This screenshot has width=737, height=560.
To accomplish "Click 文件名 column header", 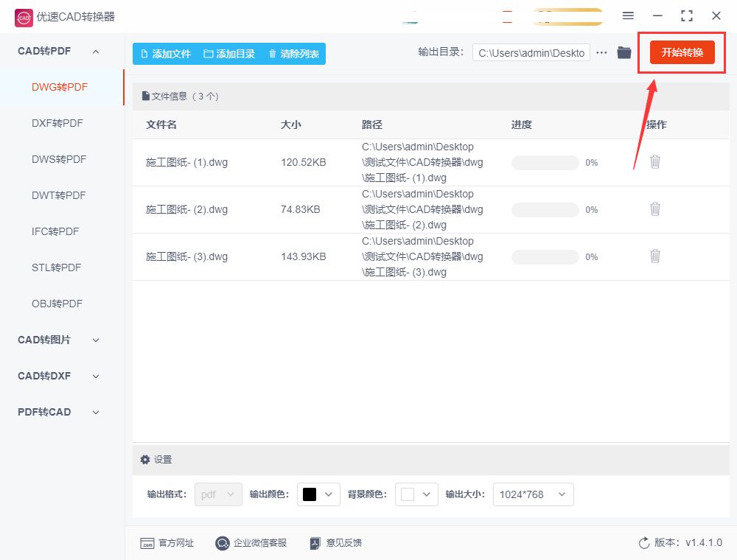I will pos(161,125).
